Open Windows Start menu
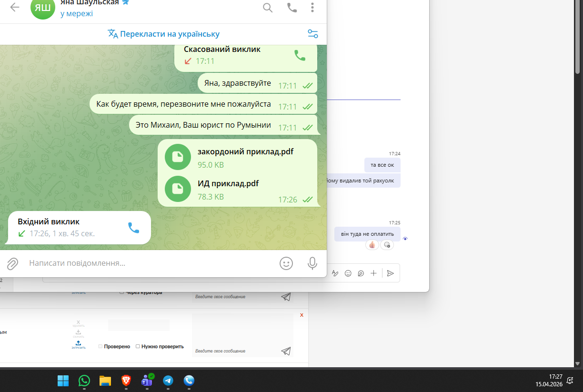Viewport: 583px width, 392px height. 63,381
